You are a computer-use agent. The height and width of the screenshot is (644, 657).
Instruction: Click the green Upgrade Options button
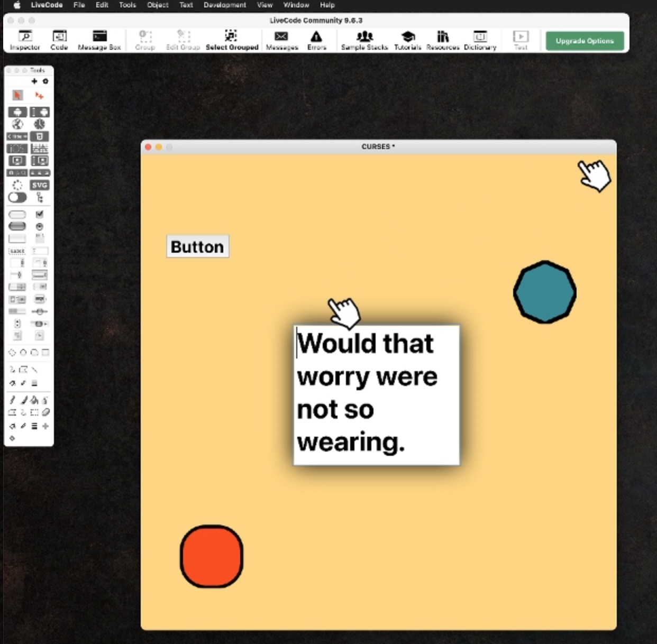point(585,41)
